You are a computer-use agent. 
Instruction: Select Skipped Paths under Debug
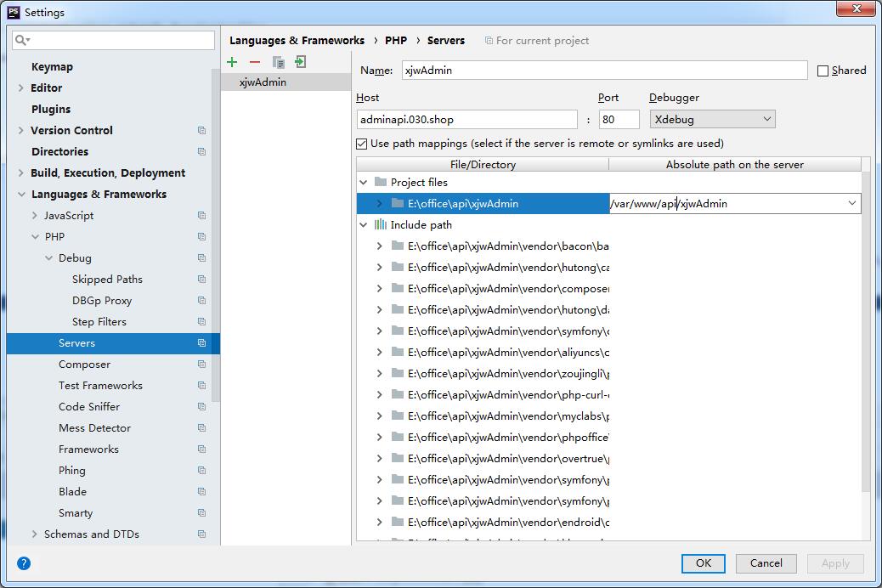coord(107,279)
